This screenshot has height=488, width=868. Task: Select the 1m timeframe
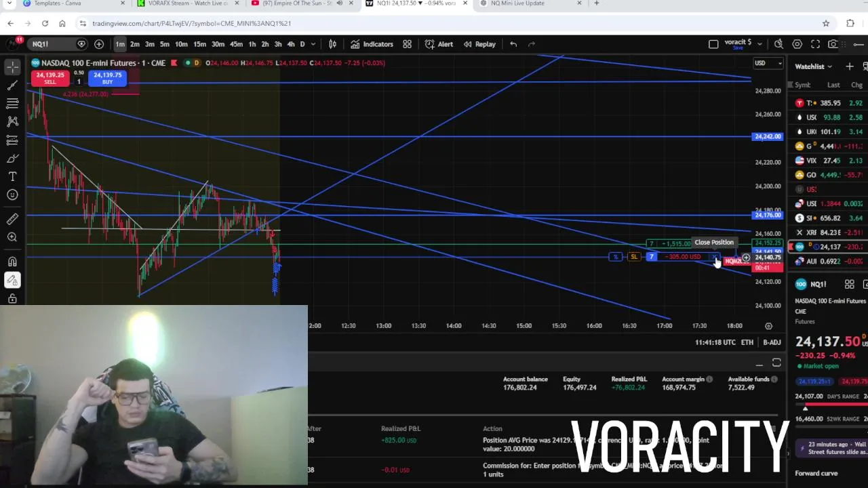[120, 44]
